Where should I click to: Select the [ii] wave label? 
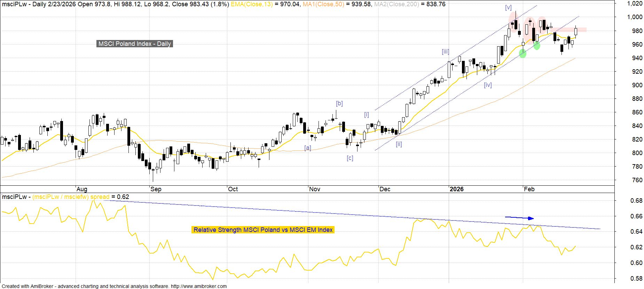tap(399, 144)
